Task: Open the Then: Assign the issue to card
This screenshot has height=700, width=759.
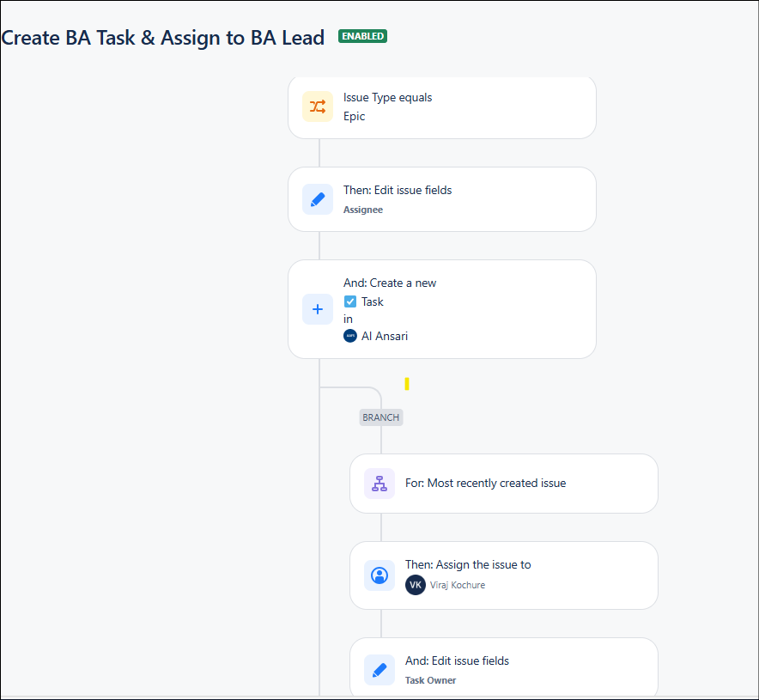Action: tap(504, 575)
